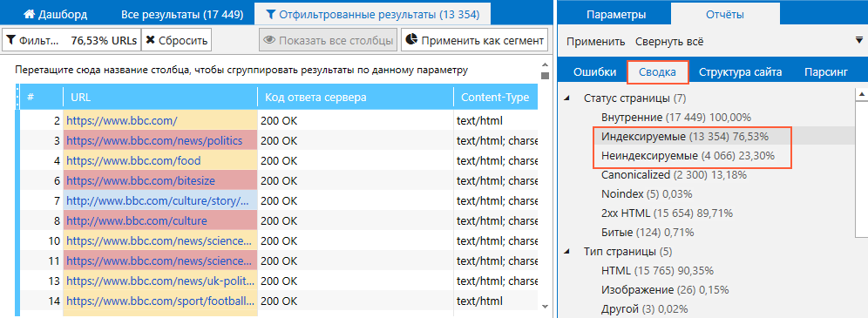Open the Параметры panel tab
The image size is (868, 318).
615,15
